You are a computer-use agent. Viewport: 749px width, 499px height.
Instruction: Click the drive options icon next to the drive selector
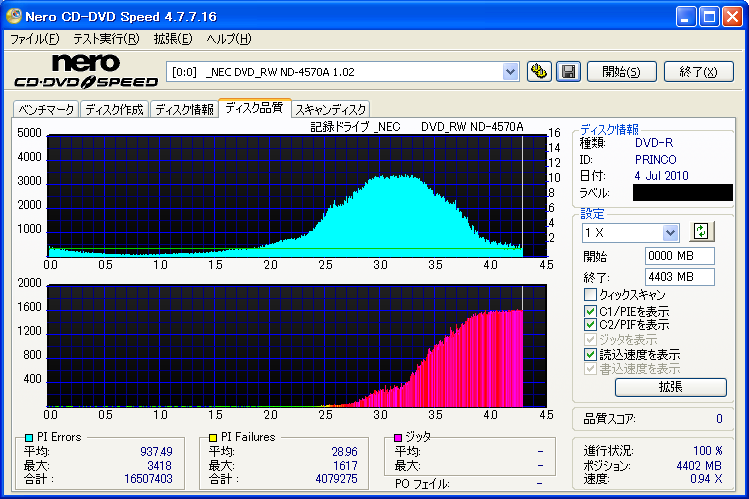point(539,72)
